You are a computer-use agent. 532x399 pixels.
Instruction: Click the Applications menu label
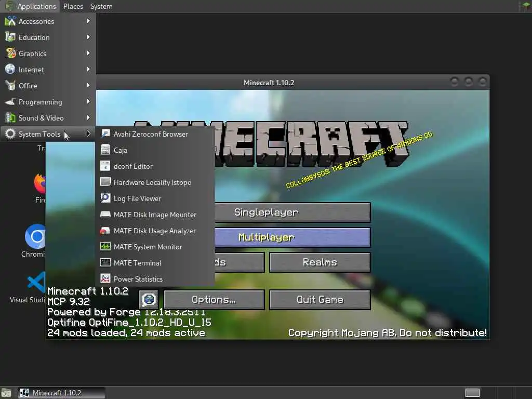[x=37, y=6]
